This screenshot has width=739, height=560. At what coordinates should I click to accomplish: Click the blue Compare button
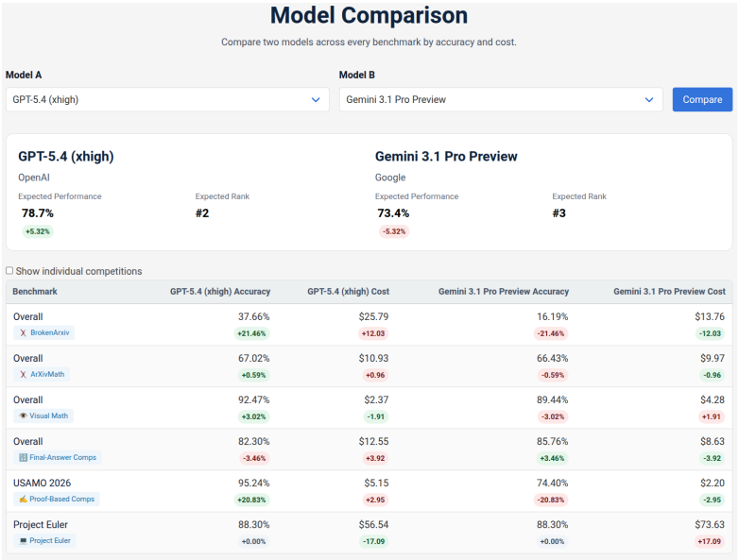pyautogui.click(x=702, y=99)
